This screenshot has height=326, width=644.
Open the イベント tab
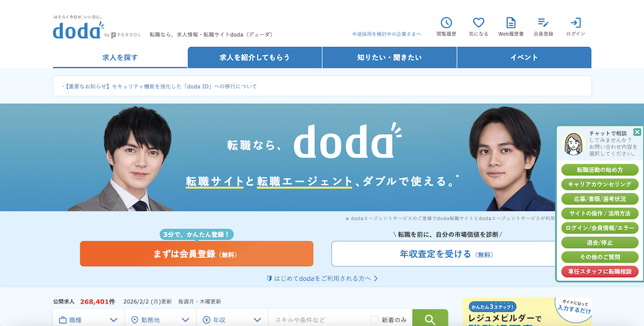click(524, 57)
